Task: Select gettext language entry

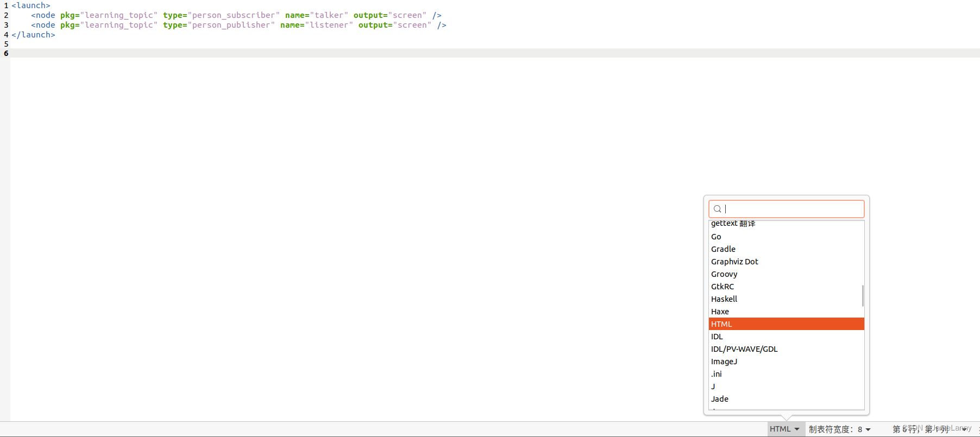Action: tap(786, 224)
